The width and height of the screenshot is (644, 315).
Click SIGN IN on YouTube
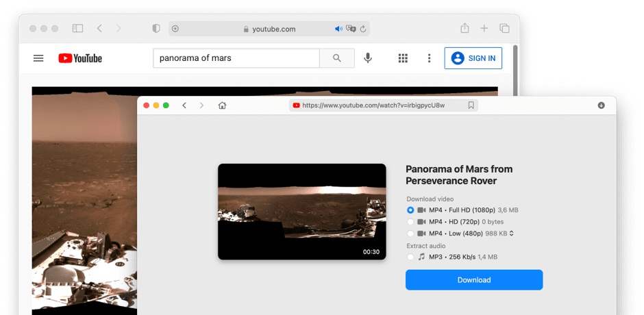coord(473,58)
